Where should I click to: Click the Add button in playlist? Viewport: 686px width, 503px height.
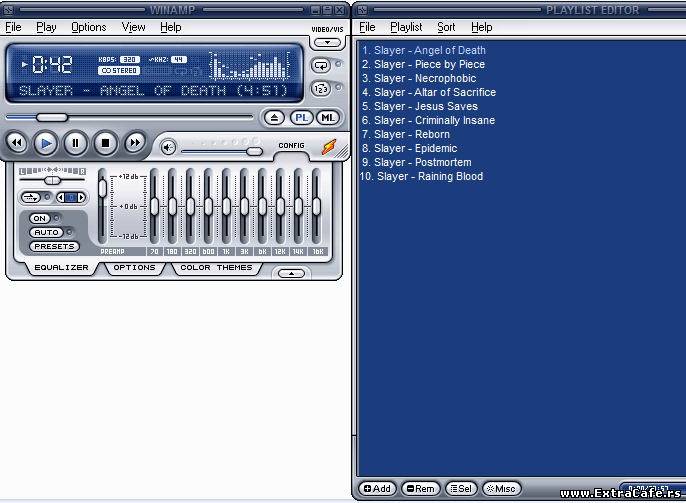[378, 489]
